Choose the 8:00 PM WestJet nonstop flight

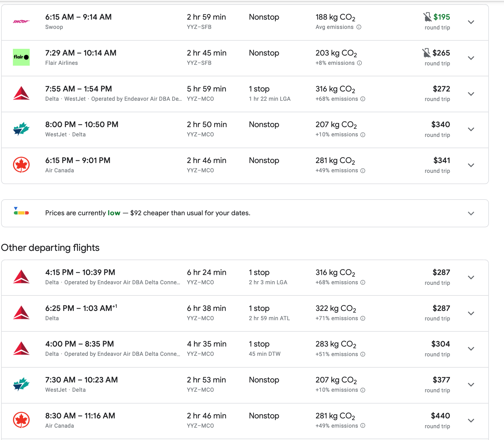pyautogui.click(x=82, y=125)
